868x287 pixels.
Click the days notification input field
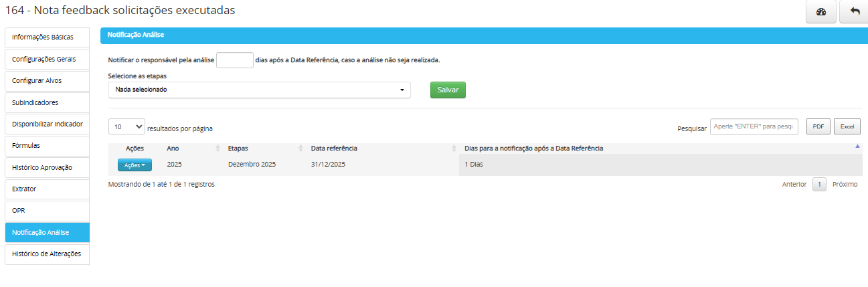(x=235, y=60)
